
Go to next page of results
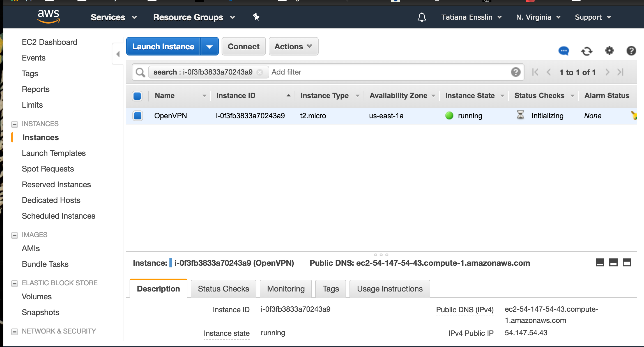pos(607,72)
